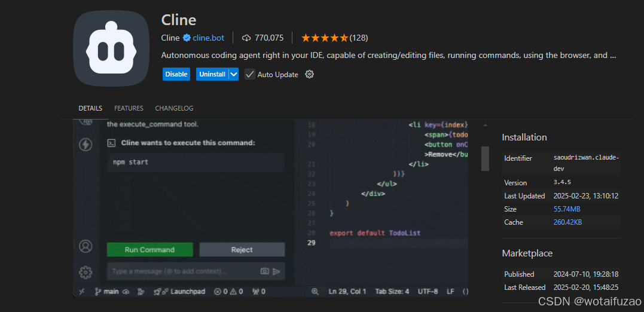The width and height of the screenshot is (644, 312).
Task: Click the ports antenna icon showing 0
Action: point(255,292)
